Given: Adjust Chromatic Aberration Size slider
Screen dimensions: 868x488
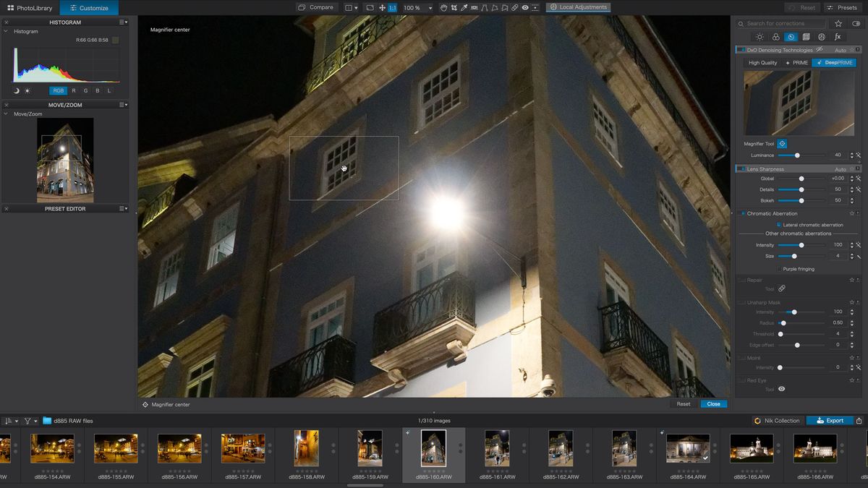Looking at the screenshot, I should (794, 256).
